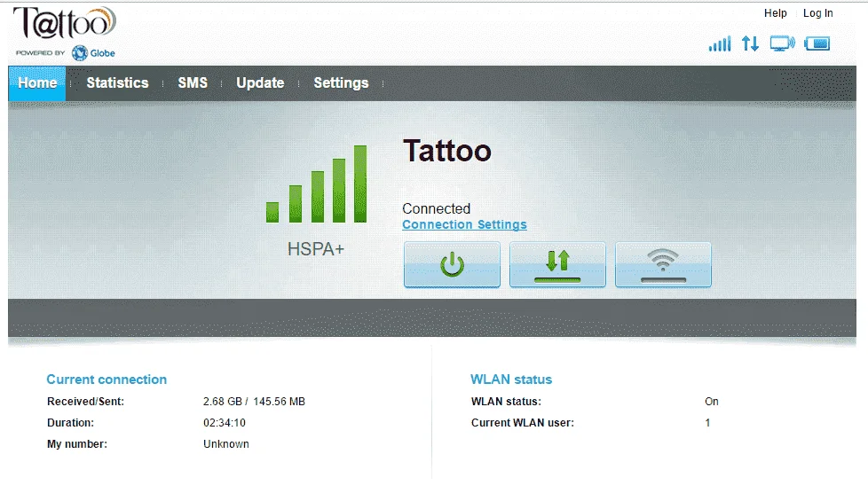Open the Home tab
This screenshot has width=868, height=501.
[x=37, y=83]
